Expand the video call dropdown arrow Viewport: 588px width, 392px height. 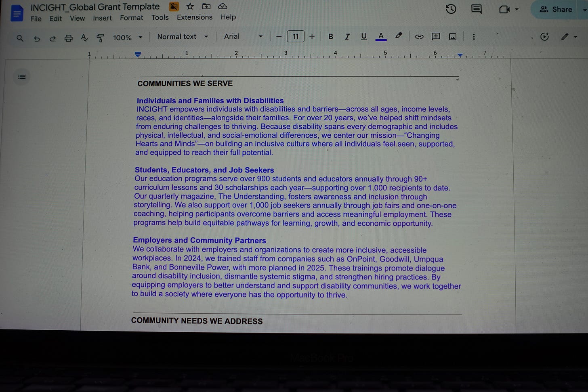point(517,9)
